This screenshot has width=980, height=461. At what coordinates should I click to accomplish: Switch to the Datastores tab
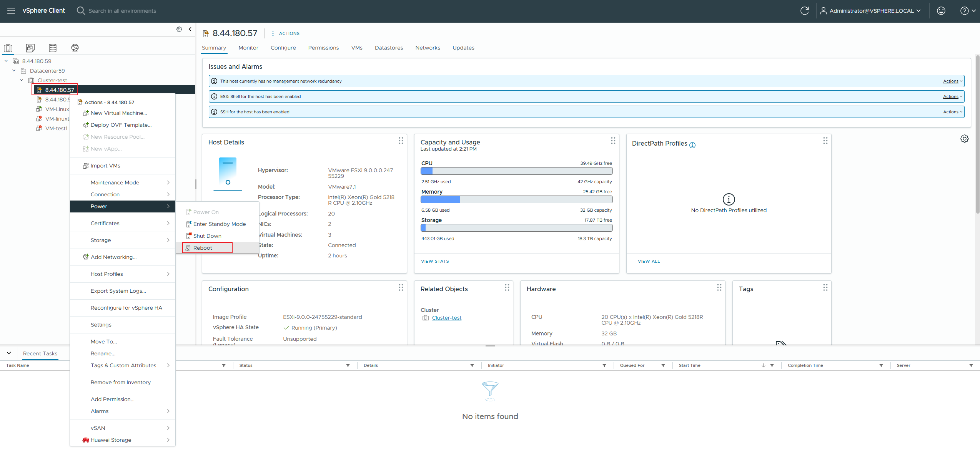tap(389, 48)
